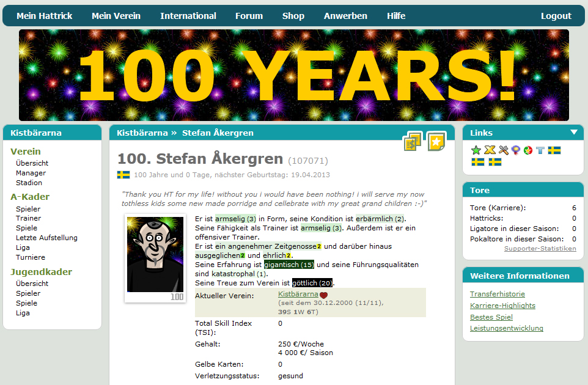Click the Logout link

[x=556, y=16]
